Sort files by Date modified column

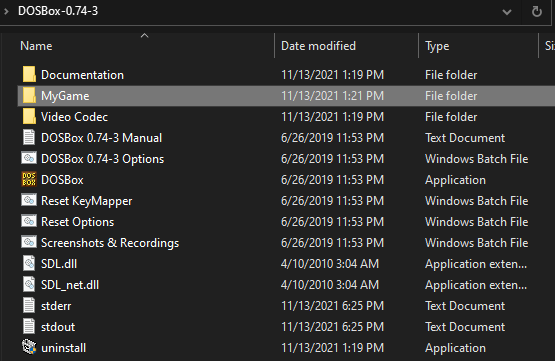pyautogui.click(x=318, y=46)
